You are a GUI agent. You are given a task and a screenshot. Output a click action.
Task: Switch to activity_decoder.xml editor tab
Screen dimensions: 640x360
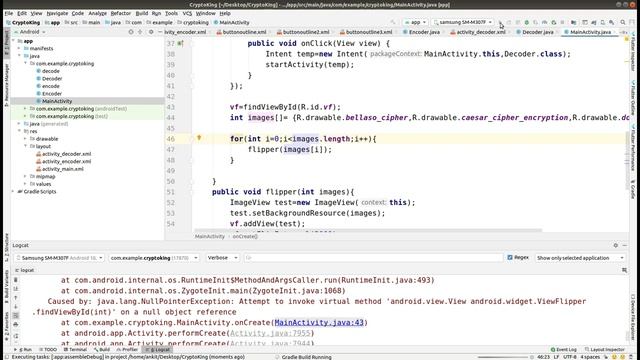point(480,32)
